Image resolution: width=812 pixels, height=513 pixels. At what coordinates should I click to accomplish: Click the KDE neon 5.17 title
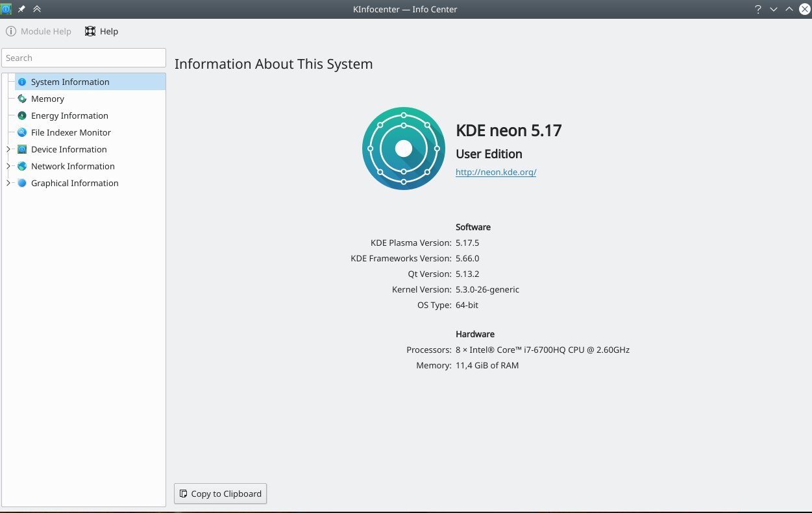[509, 130]
